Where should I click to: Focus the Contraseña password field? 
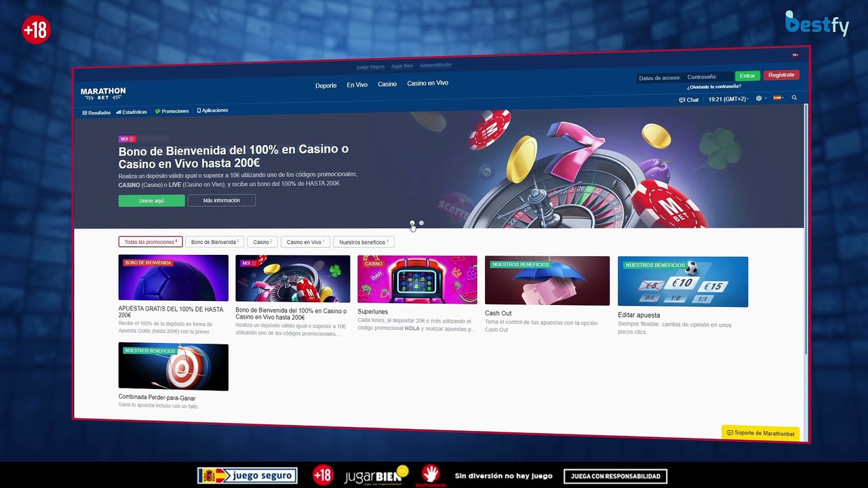click(x=708, y=77)
